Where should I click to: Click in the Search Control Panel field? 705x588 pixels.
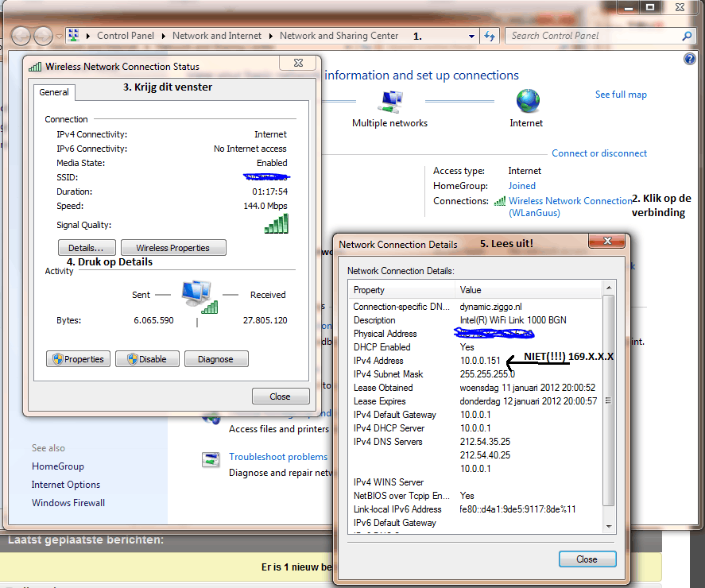[x=594, y=36]
